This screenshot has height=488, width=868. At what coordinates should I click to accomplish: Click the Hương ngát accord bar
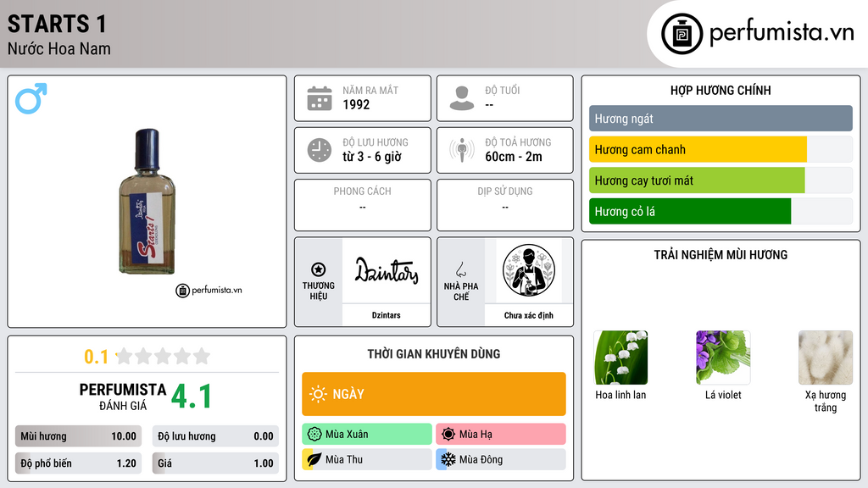721,119
